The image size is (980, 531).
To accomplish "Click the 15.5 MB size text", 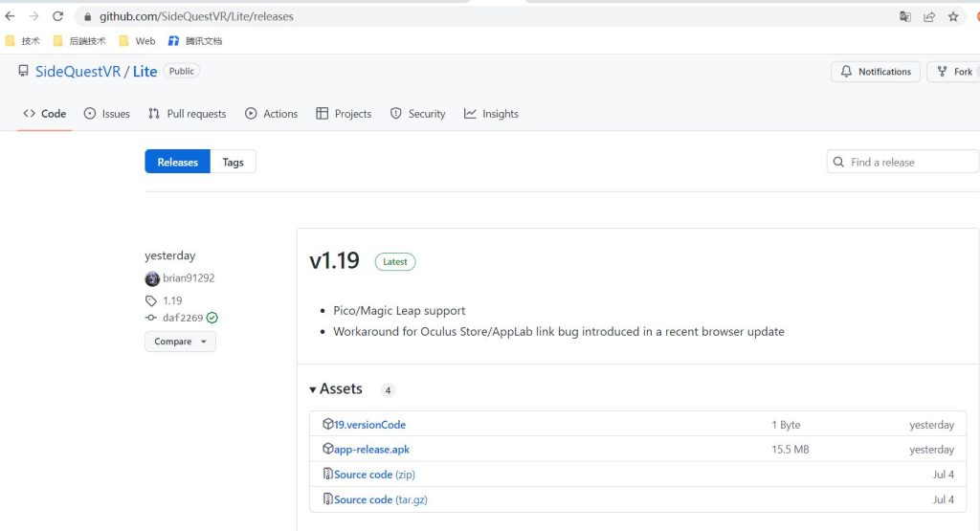I will (x=790, y=449).
